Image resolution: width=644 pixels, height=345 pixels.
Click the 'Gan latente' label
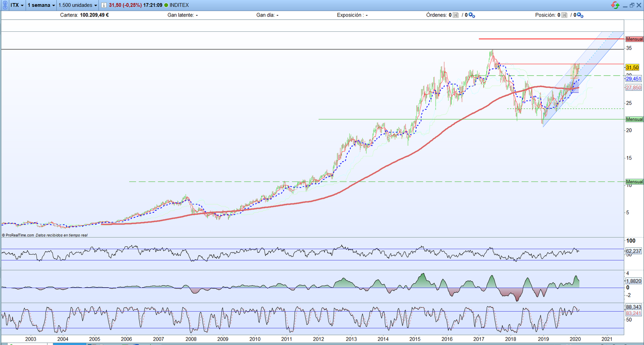tap(181, 15)
